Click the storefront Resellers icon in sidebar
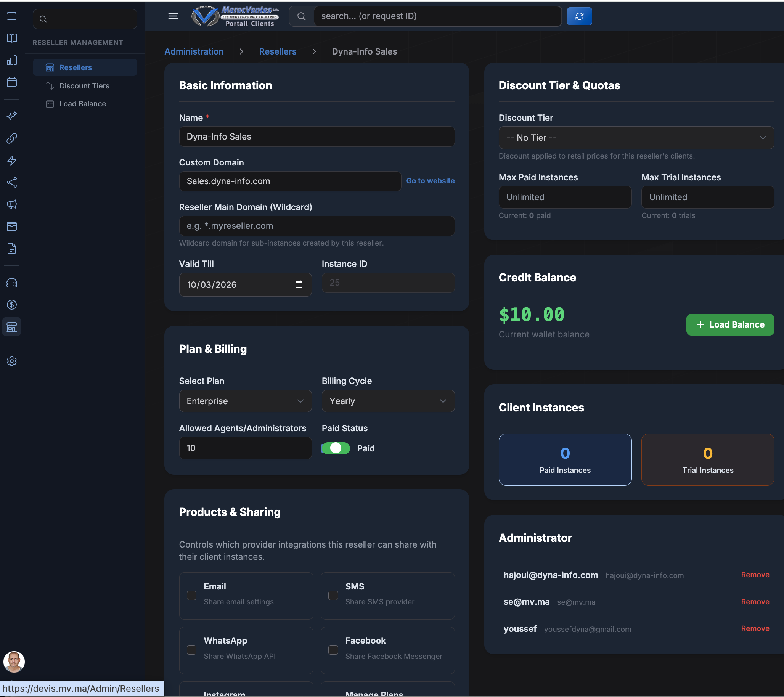Viewport: 784px width, 697px height. [x=11, y=326]
